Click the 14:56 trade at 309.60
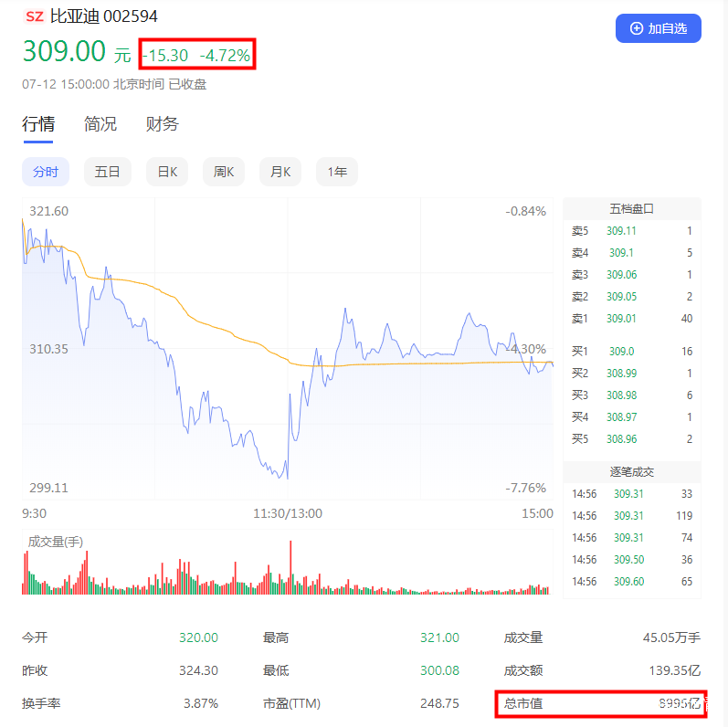The width and height of the screenshot is (728, 727). pos(631,581)
